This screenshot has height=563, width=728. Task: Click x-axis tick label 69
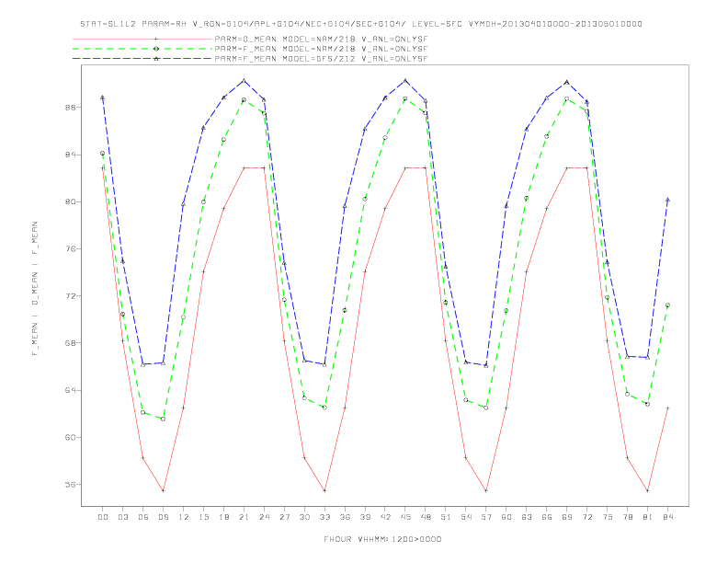click(567, 517)
